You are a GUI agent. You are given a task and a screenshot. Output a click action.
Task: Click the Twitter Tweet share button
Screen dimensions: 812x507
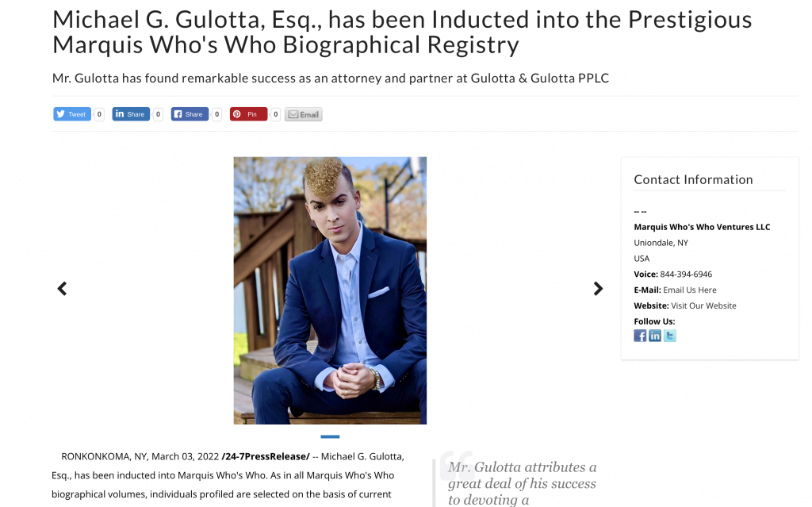click(72, 114)
